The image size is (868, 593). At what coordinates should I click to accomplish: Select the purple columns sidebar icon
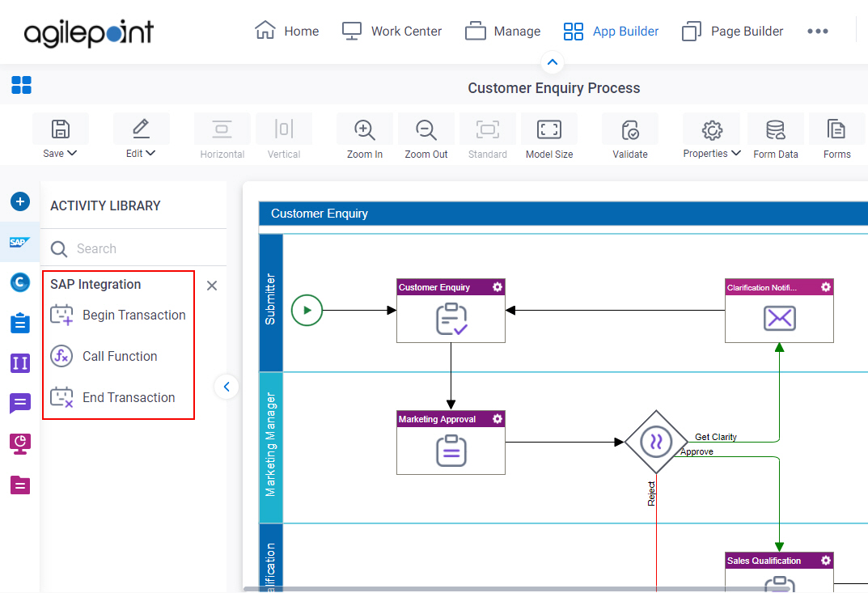click(x=20, y=363)
